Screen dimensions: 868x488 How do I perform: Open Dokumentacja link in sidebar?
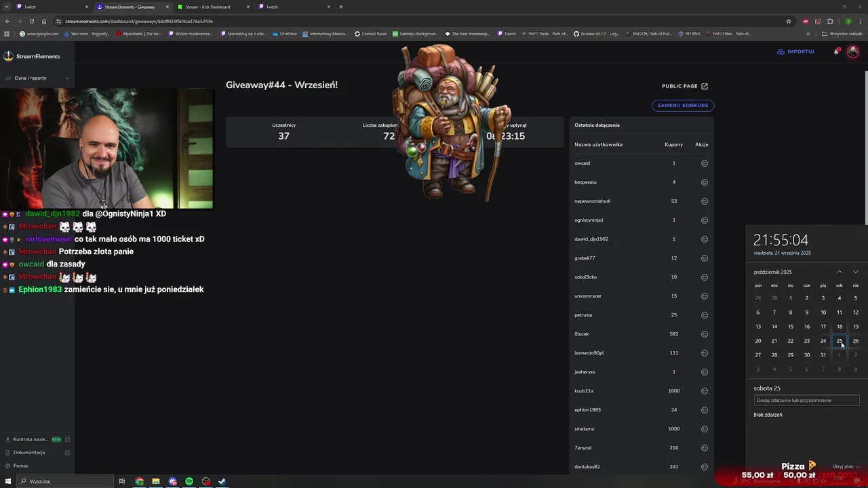tap(37, 453)
